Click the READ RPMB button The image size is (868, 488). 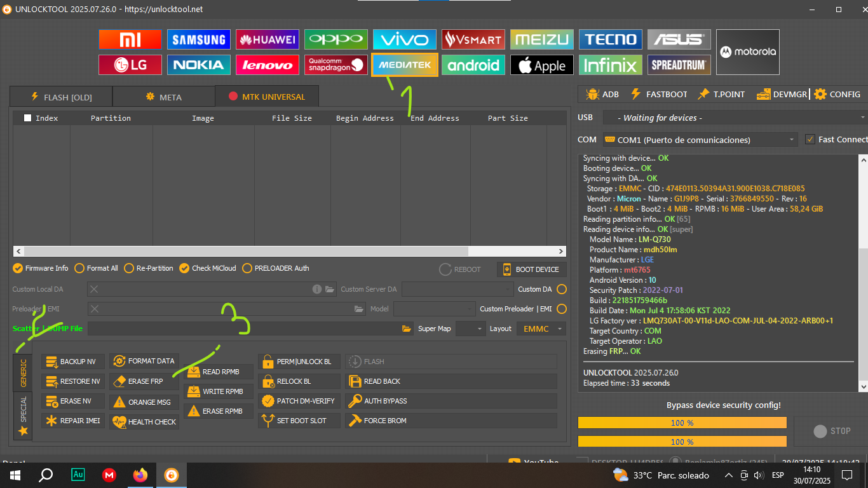pyautogui.click(x=219, y=372)
